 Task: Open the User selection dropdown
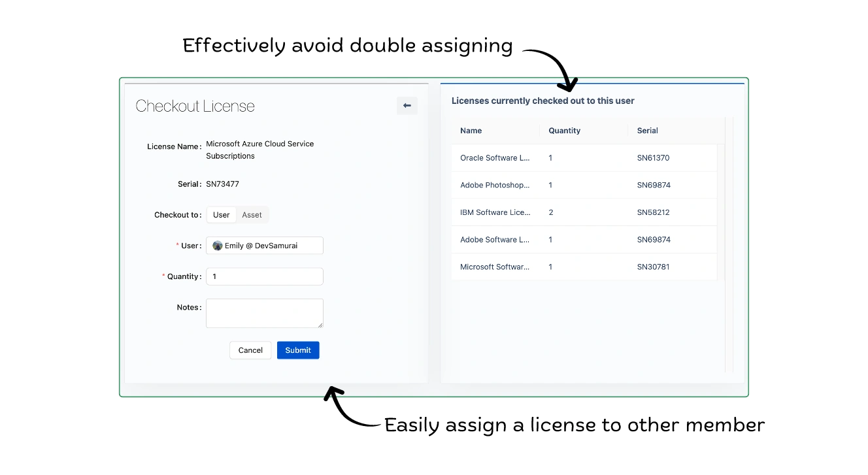[265, 246]
